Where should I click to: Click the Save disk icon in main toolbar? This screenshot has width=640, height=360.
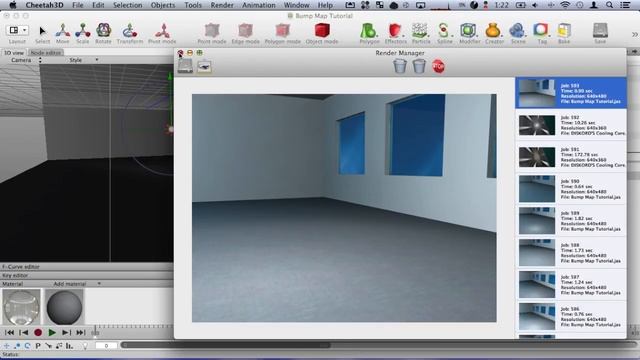click(x=600, y=31)
